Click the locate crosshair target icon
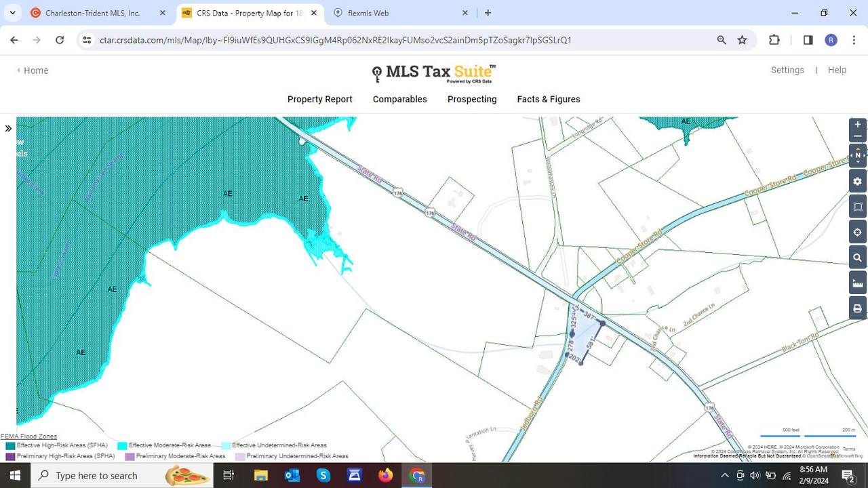The width and height of the screenshot is (868, 488). pos(858,232)
